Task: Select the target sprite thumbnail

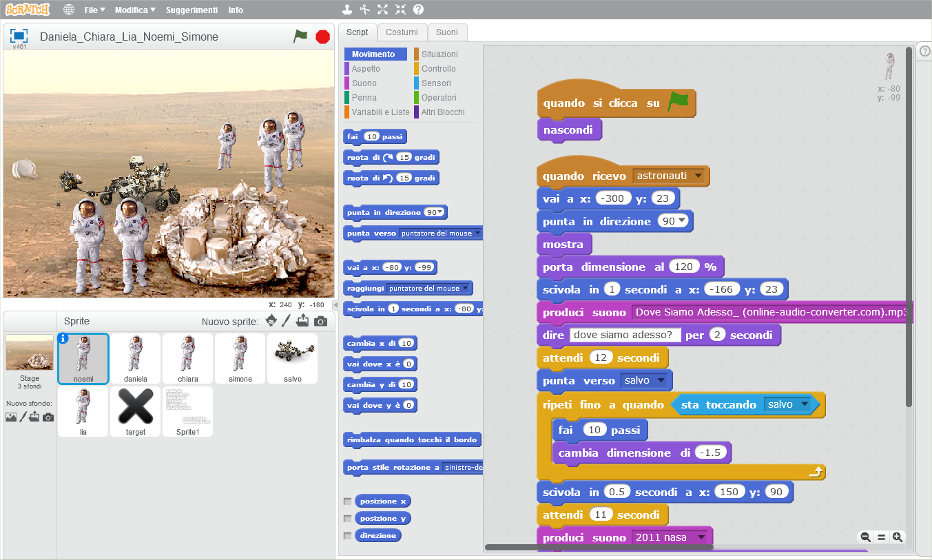Action: [135, 411]
